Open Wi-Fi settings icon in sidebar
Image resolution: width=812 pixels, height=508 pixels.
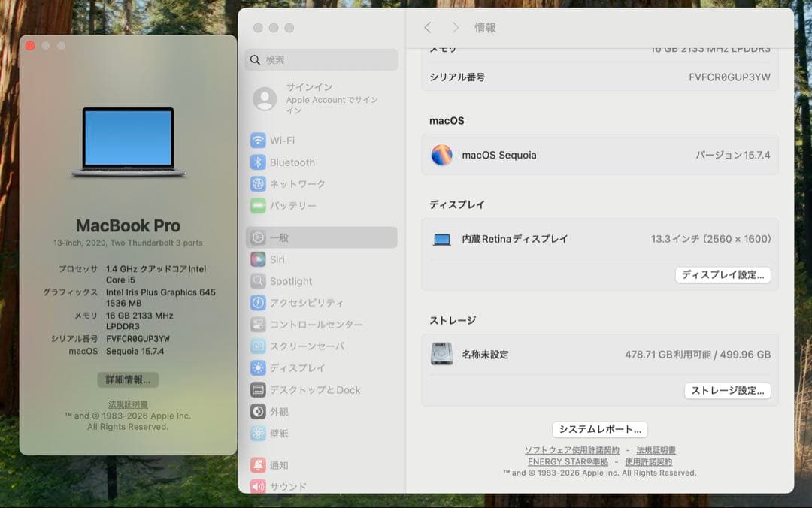tap(258, 141)
